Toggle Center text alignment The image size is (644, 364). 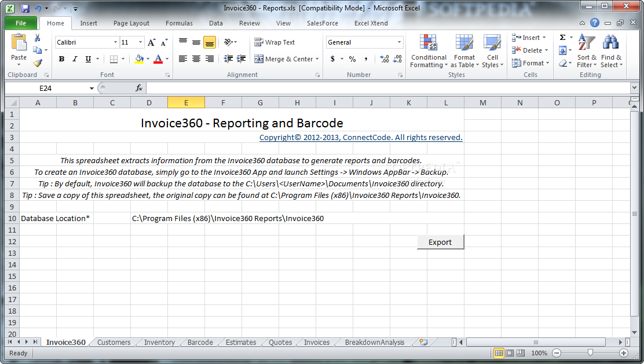(196, 59)
